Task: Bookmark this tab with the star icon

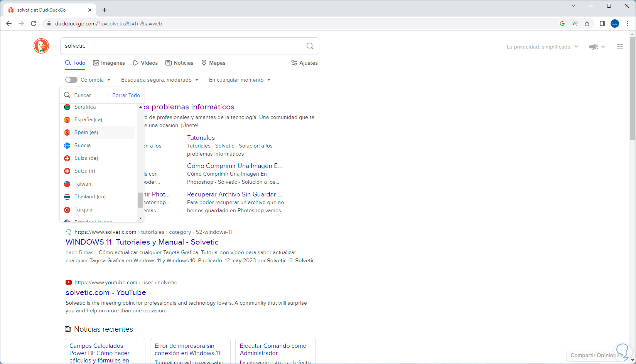Action: [x=587, y=23]
